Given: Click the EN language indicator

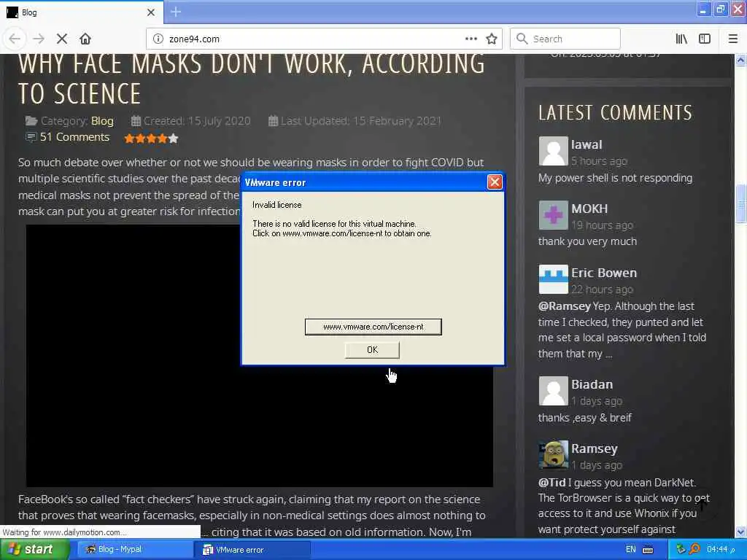Looking at the screenshot, I should (x=631, y=550).
